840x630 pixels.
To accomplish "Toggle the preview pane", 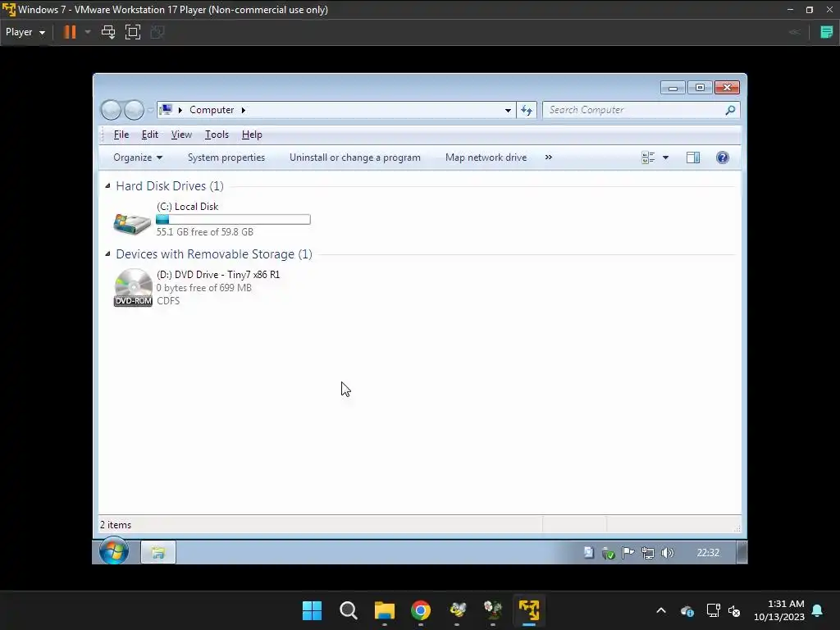I will coord(693,157).
